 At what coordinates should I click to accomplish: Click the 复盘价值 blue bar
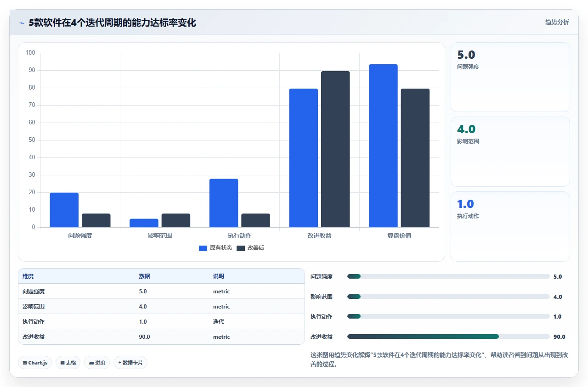tap(383, 146)
